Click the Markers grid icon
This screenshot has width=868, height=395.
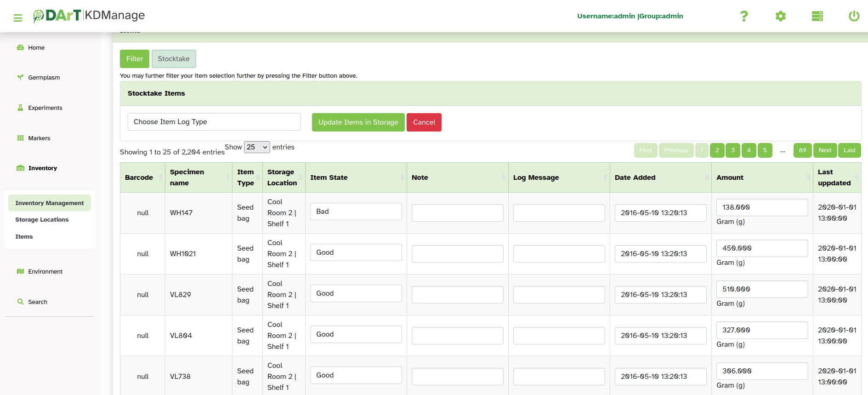click(x=20, y=138)
